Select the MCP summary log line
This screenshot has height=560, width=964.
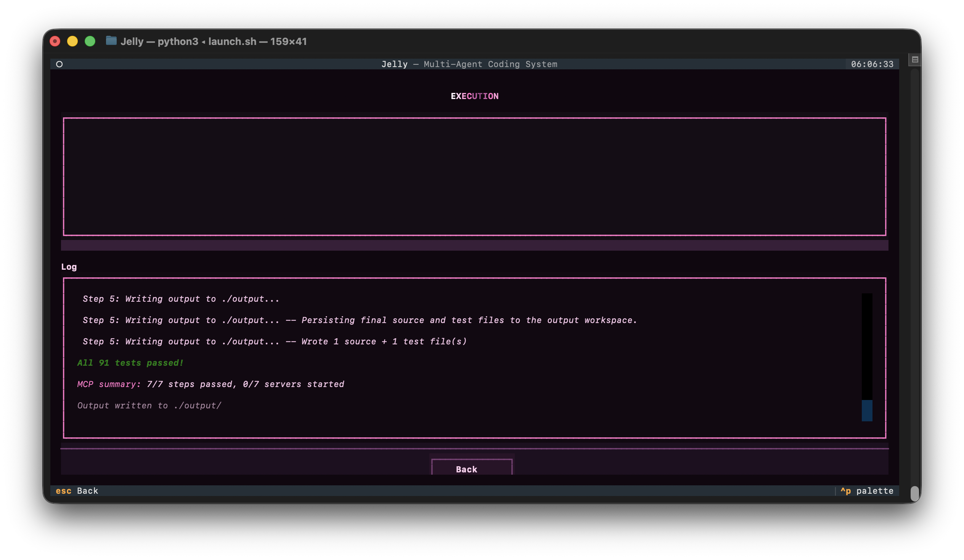pos(210,384)
